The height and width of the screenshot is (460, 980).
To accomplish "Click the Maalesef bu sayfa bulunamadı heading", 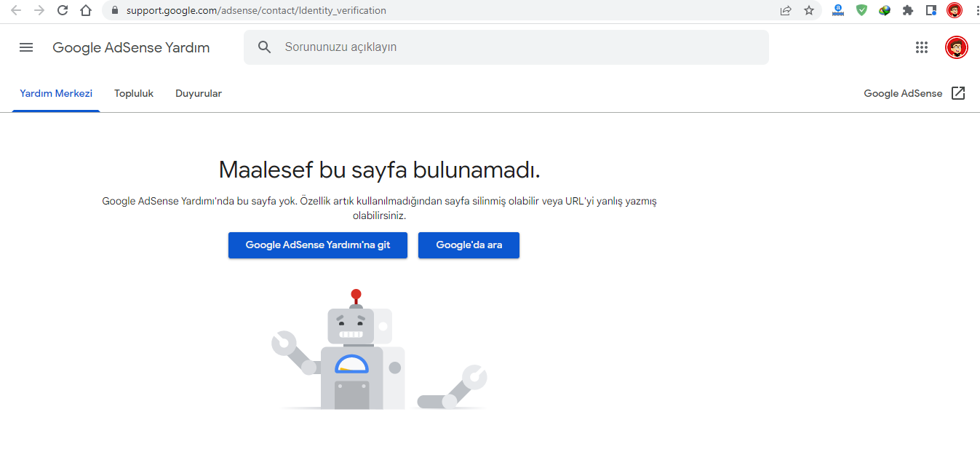I will tap(379, 170).
